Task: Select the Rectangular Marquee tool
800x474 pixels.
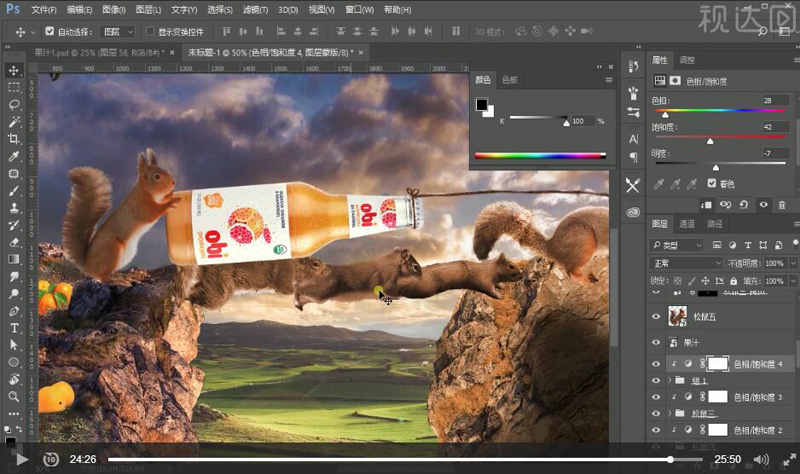Action: 14,87
